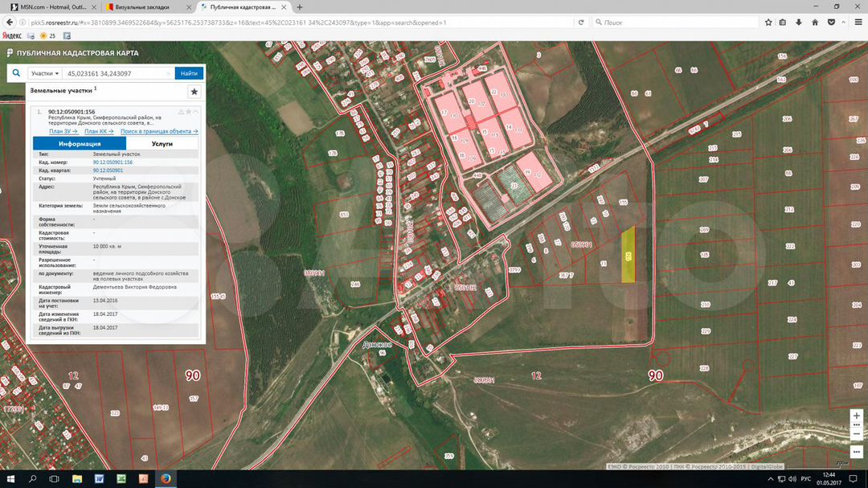Click the coordinates search input field
Viewport: 868px width, 488px height.
[x=114, y=73]
